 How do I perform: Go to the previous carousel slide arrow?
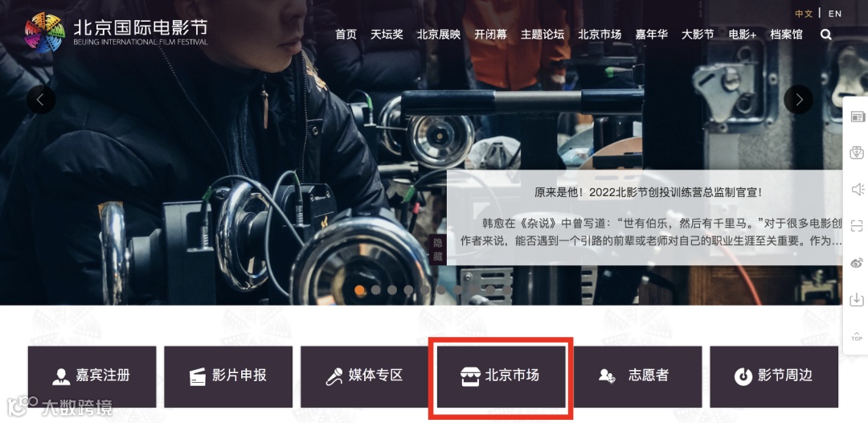pyautogui.click(x=41, y=100)
